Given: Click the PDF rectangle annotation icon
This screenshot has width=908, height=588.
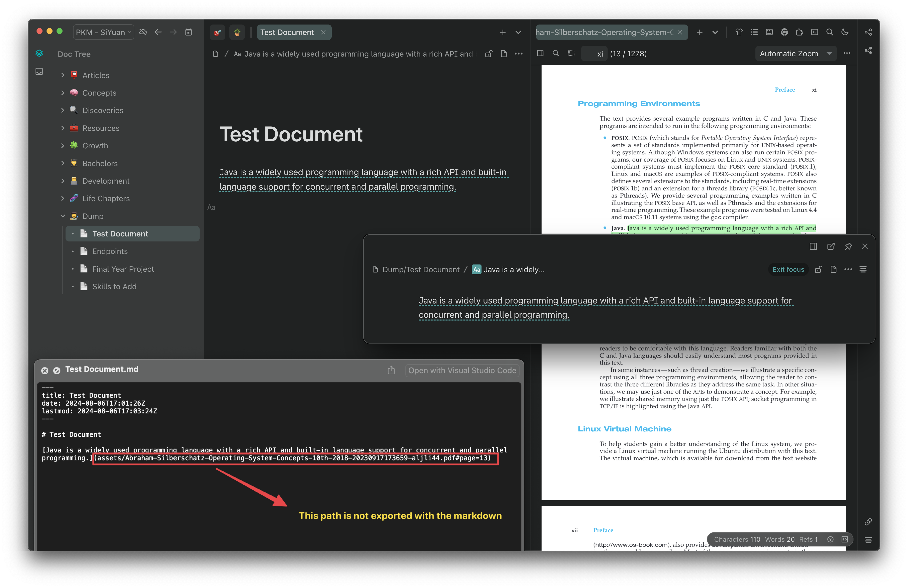Looking at the screenshot, I should click(x=571, y=53).
